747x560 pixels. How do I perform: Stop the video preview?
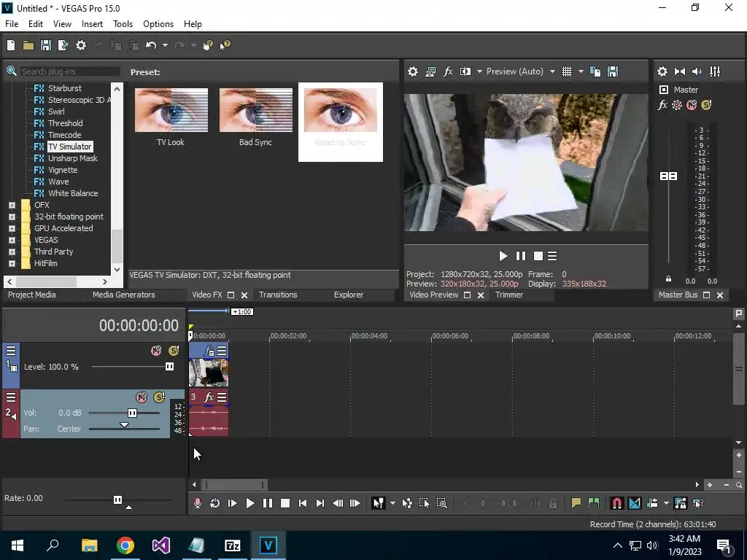[538, 256]
